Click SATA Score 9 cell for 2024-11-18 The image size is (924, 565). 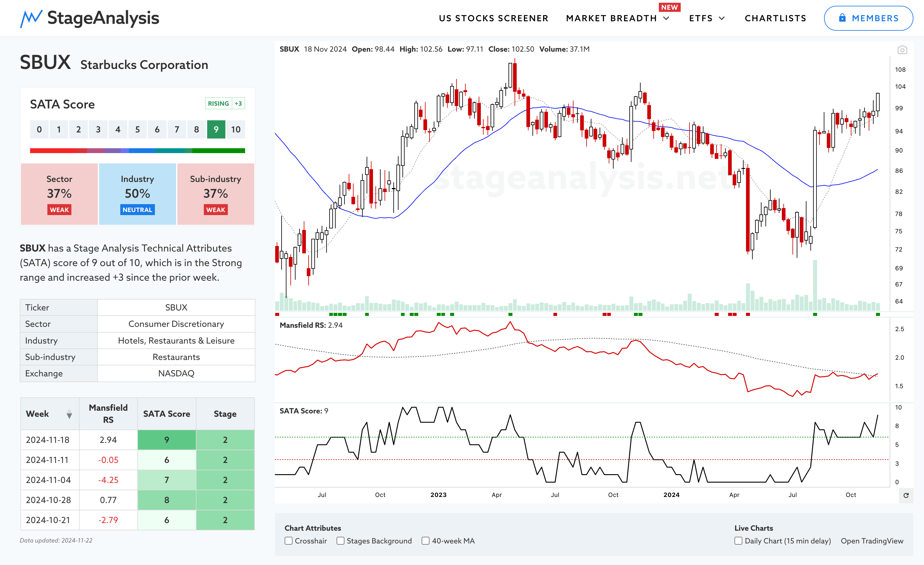166,440
